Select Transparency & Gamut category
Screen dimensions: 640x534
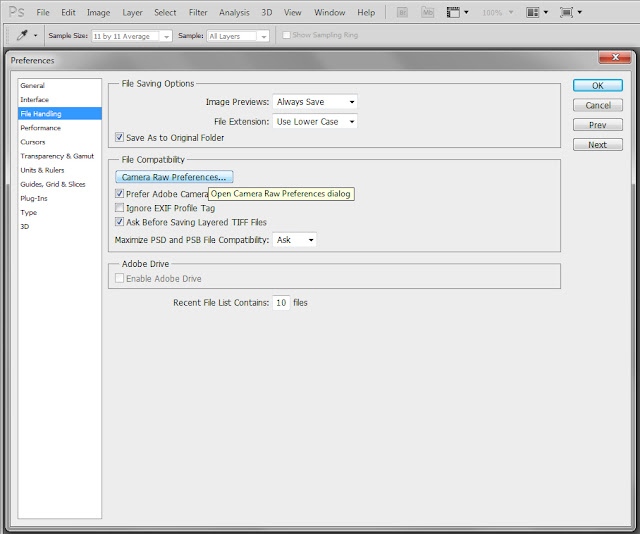[x=60, y=156]
